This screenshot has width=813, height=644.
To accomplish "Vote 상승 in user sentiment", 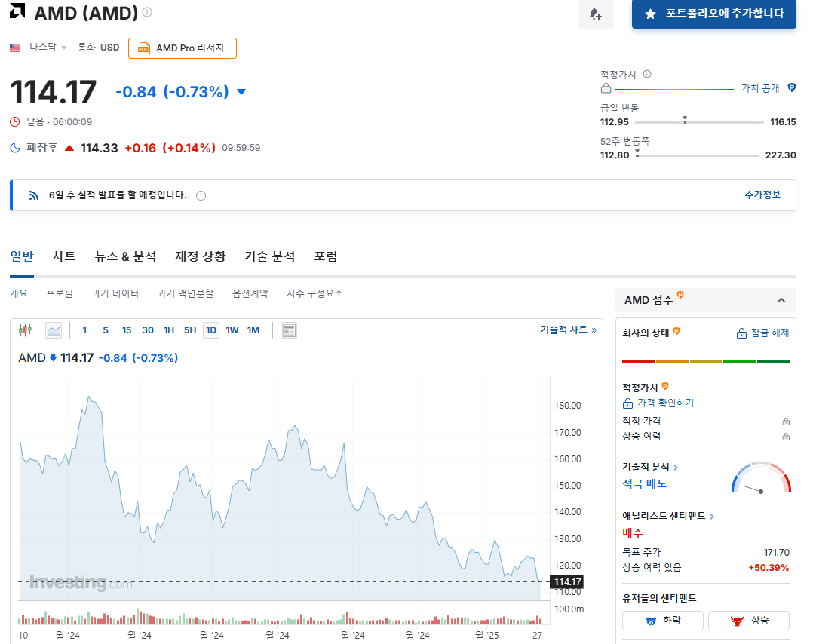I will point(748,620).
